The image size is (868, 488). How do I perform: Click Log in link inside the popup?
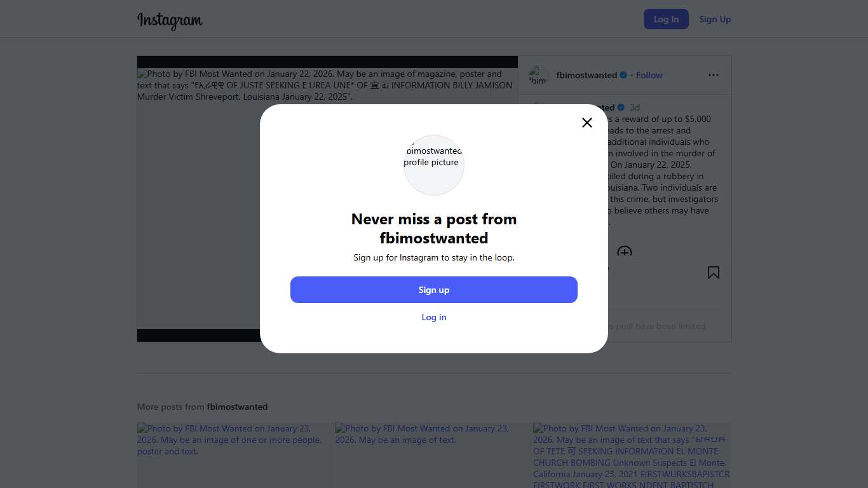(x=434, y=317)
